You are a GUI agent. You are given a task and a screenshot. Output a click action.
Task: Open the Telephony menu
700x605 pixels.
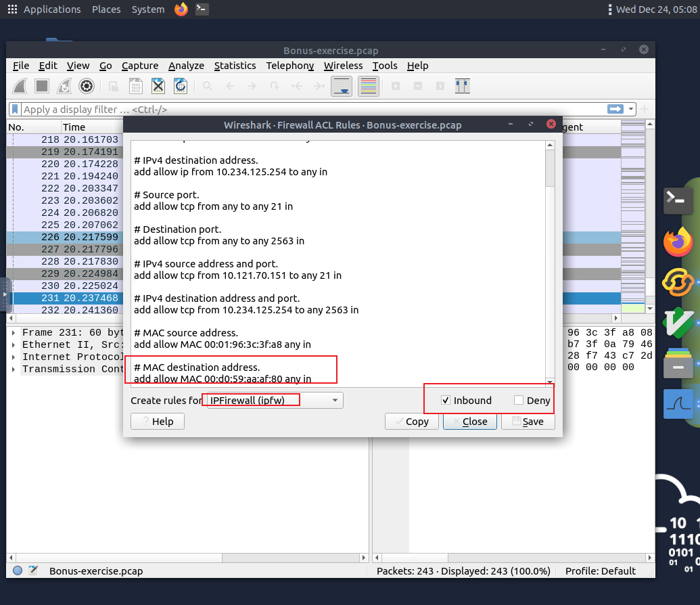(x=290, y=66)
